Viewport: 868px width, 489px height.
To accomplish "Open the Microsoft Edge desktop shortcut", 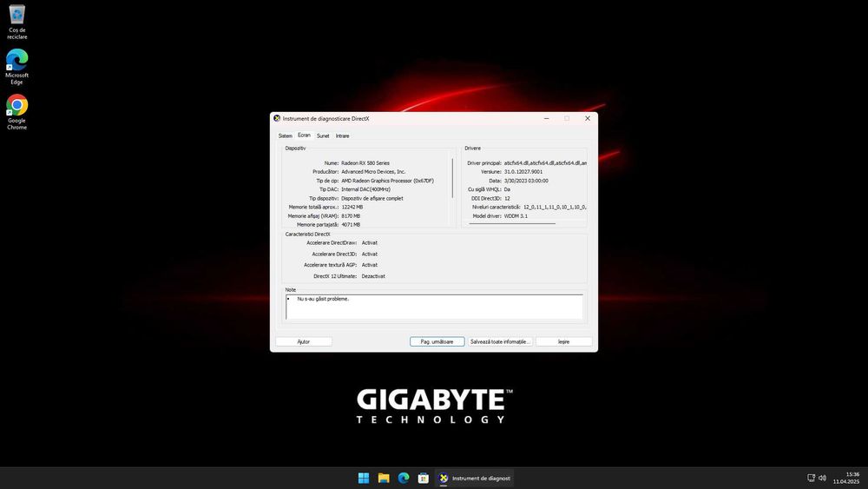I will [x=16, y=67].
